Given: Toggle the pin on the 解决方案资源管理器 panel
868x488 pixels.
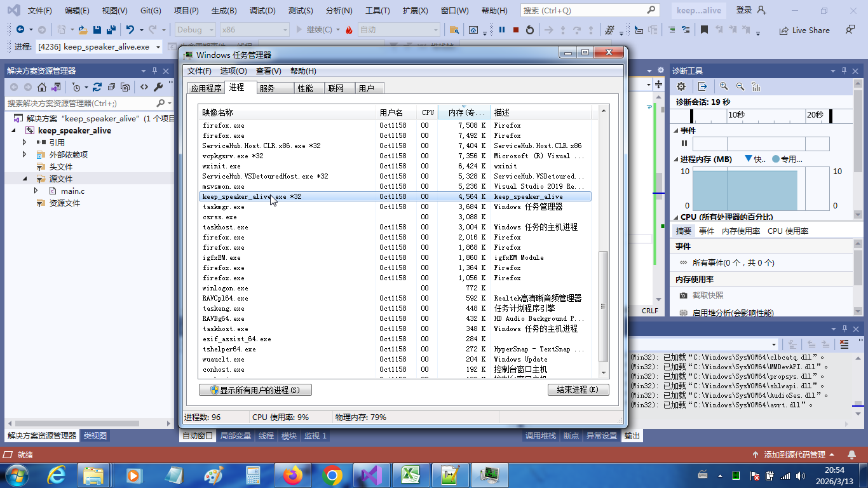Looking at the screenshot, I should click(x=154, y=71).
